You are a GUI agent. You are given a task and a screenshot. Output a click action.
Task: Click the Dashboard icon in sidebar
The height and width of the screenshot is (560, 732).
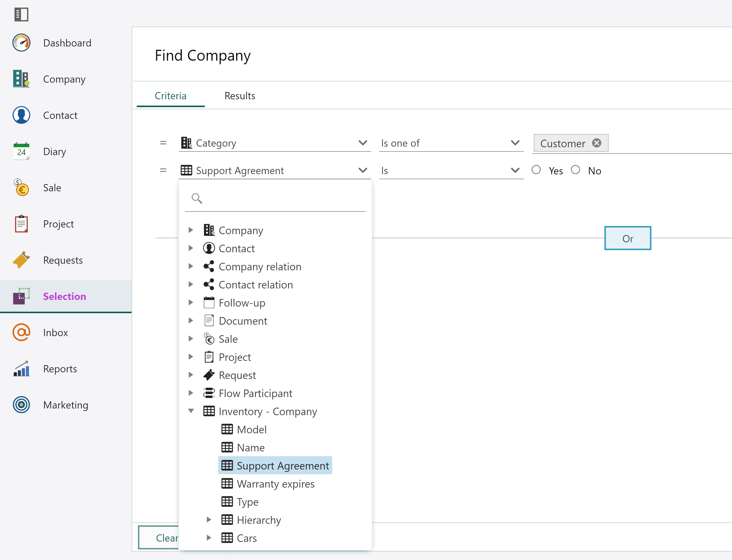pos(21,42)
